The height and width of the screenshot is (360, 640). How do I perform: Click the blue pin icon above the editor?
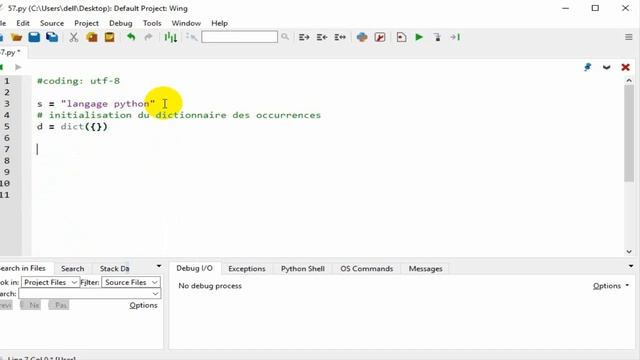tap(587, 67)
